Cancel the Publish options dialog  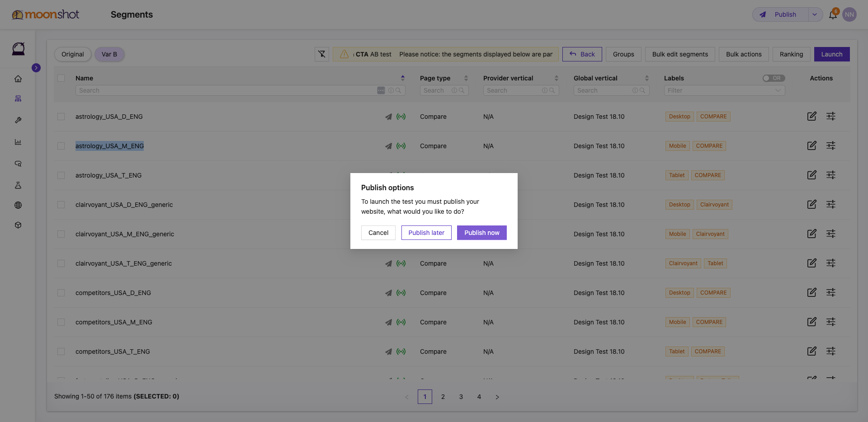point(378,233)
